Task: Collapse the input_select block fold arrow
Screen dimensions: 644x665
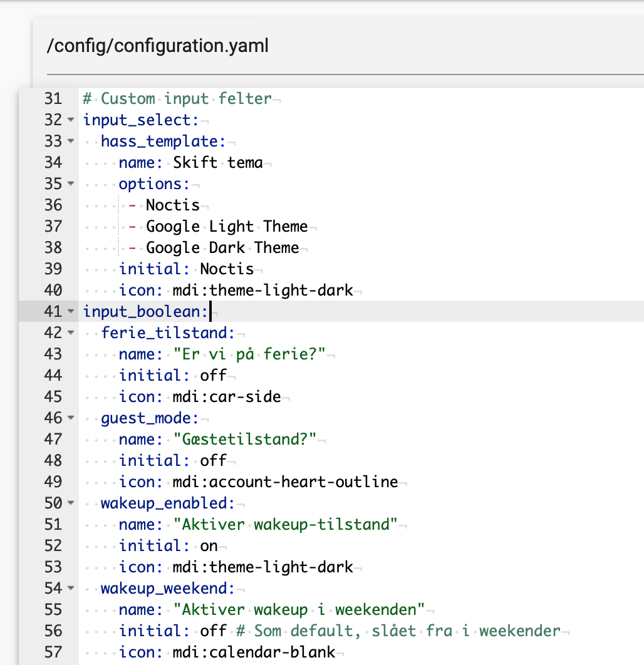Action: coord(71,120)
